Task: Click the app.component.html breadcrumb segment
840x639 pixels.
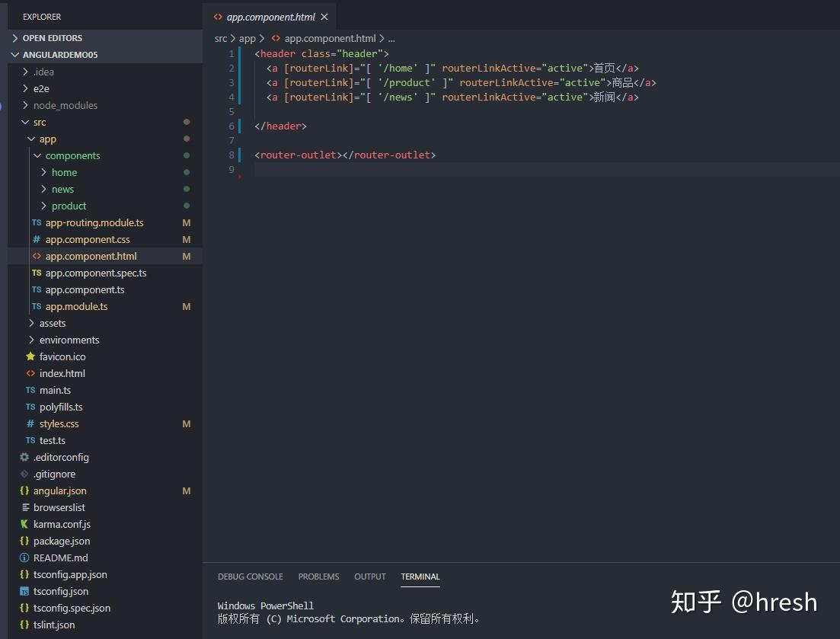Action: [330, 39]
